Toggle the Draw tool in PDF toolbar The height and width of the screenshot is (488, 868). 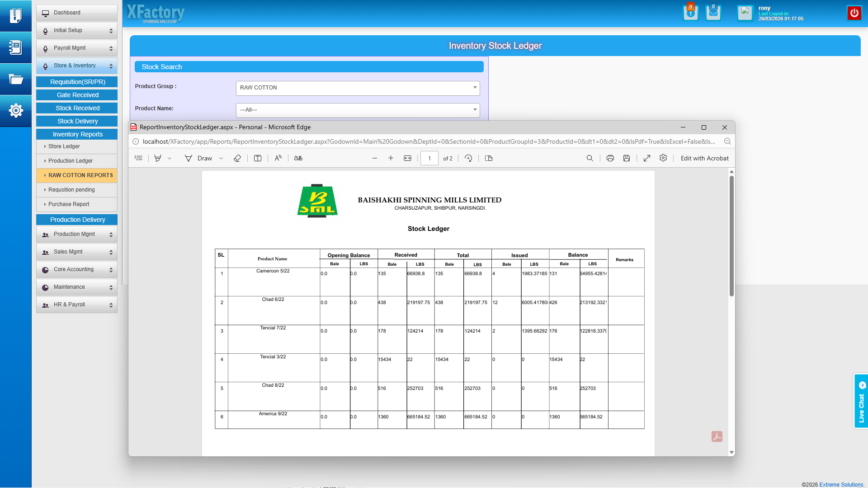click(199, 158)
